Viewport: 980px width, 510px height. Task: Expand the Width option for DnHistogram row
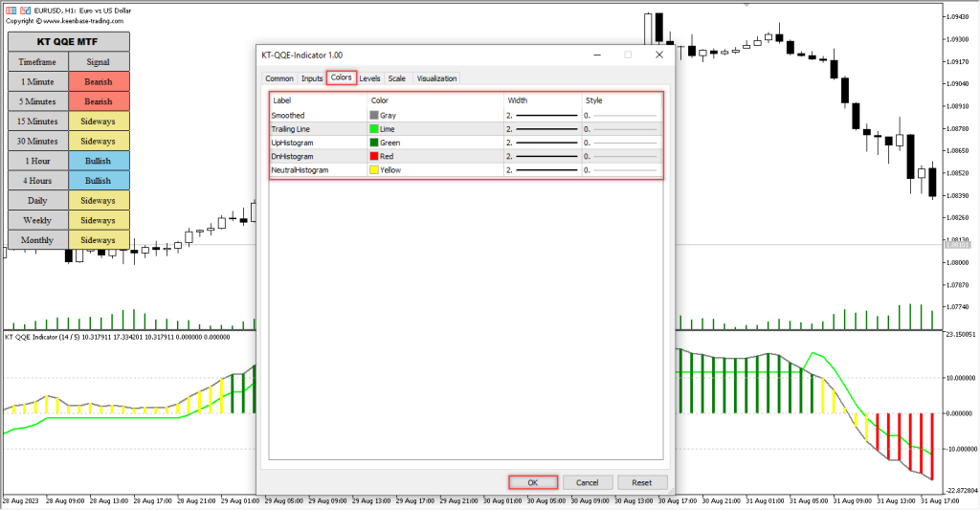tap(543, 156)
